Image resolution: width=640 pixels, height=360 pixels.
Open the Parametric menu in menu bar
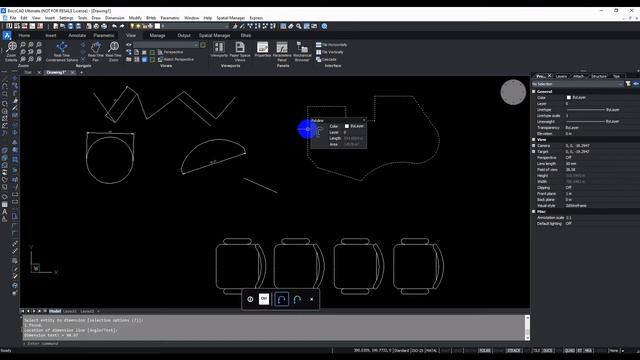[x=170, y=18]
